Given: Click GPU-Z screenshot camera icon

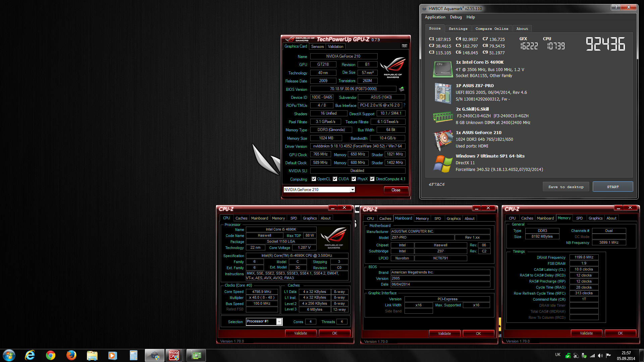Looking at the screenshot, I should tap(405, 46).
